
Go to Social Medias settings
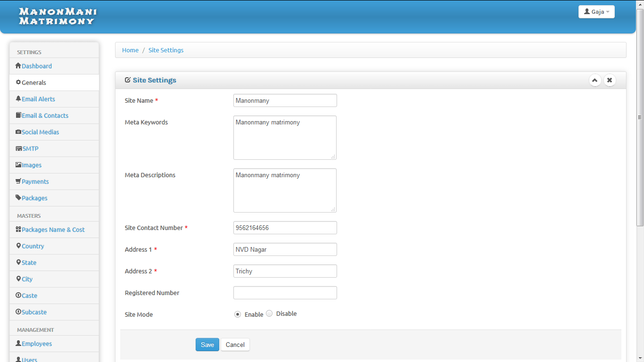point(54,132)
